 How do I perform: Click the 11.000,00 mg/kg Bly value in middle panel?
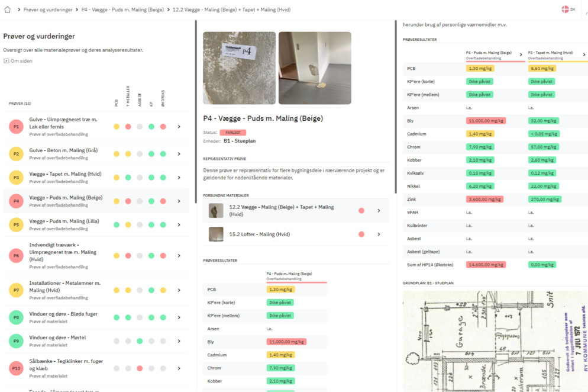pos(286,342)
